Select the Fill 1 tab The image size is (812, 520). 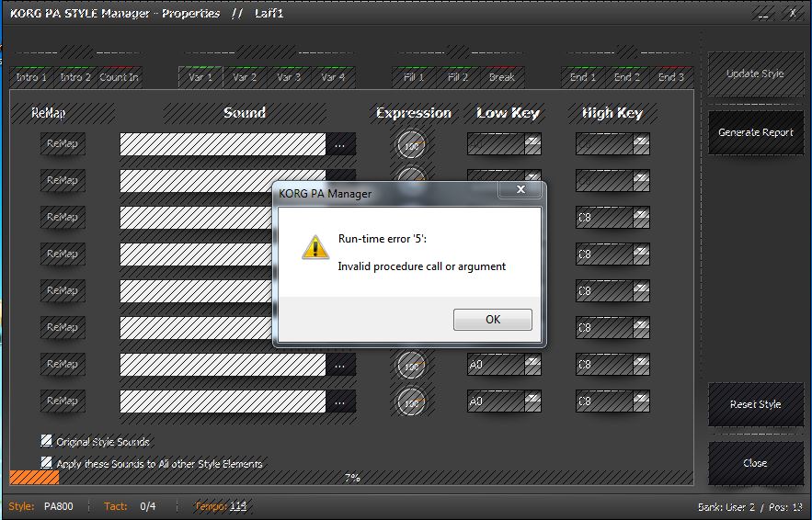[414, 77]
